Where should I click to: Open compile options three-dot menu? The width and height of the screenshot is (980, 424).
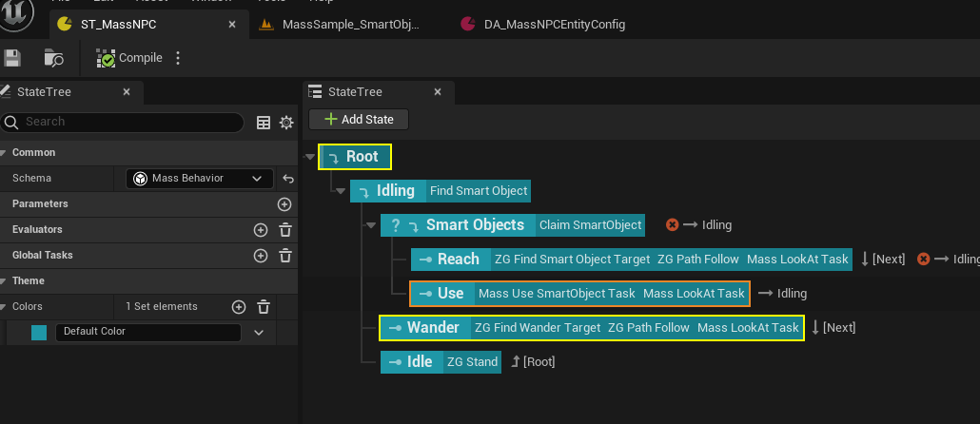click(178, 58)
